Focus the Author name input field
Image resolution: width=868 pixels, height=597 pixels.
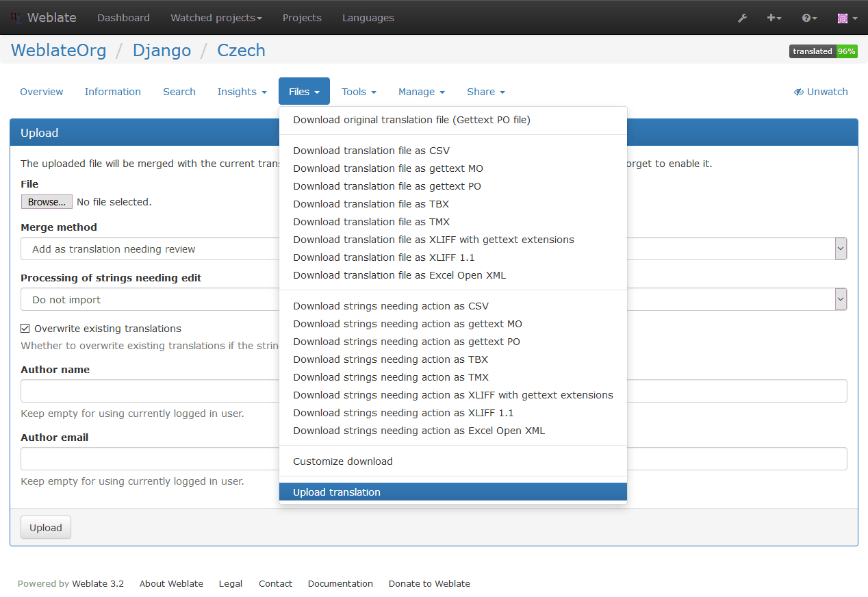434,391
